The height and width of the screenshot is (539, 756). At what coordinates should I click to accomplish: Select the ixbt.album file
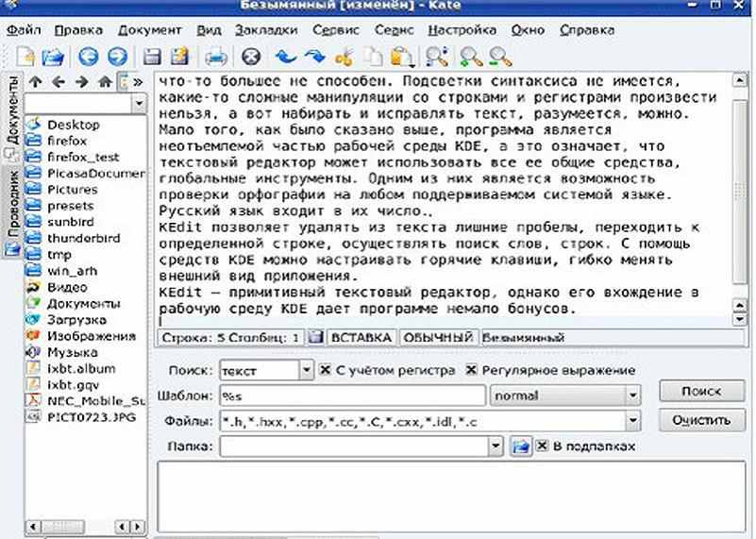coord(71,368)
